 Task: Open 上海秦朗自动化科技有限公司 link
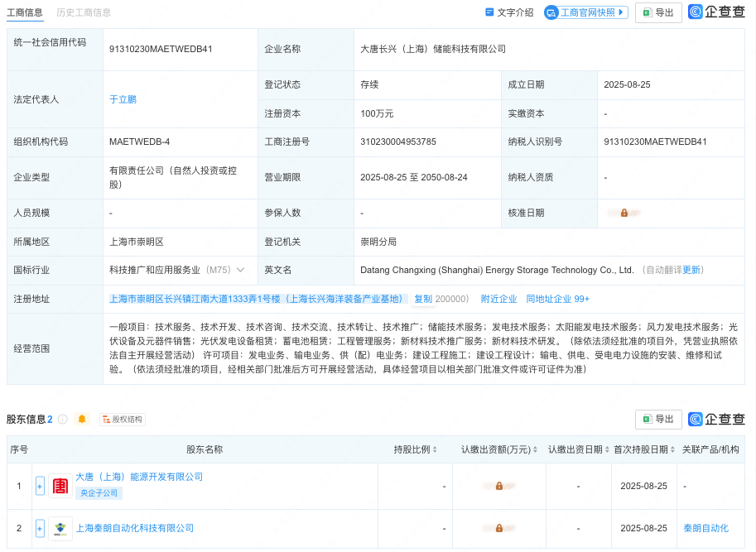[134, 528]
